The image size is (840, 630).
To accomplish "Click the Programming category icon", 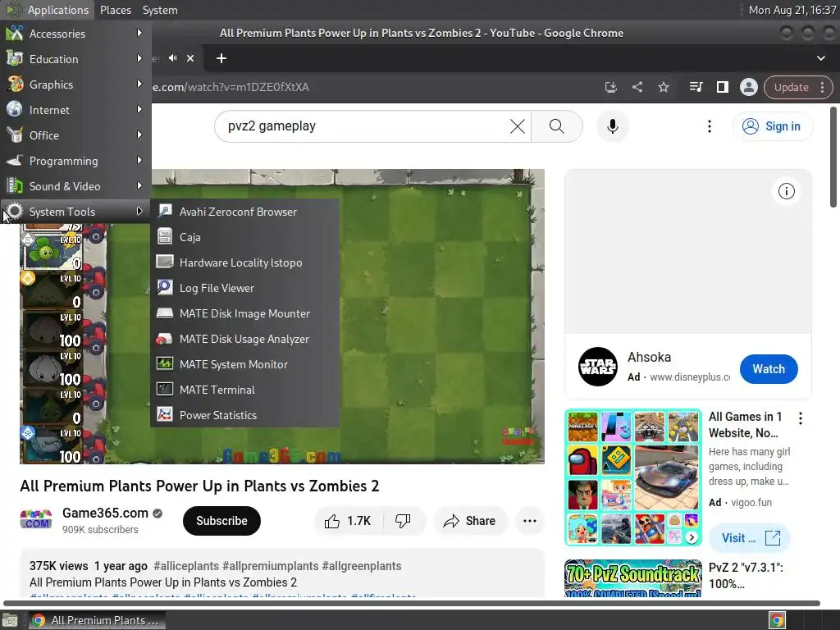I will 15,160.
